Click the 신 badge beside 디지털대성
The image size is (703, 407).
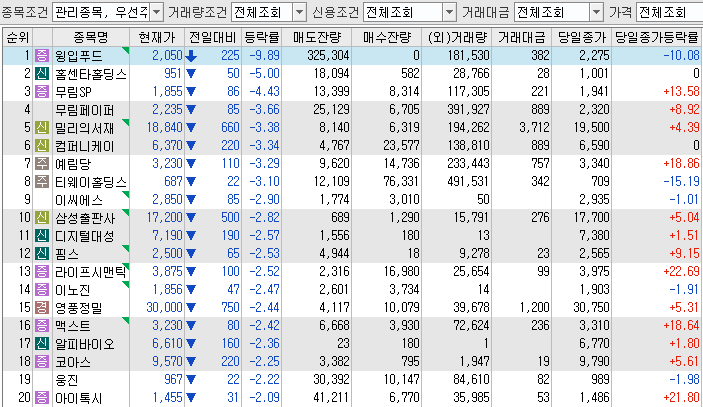[x=42, y=236]
